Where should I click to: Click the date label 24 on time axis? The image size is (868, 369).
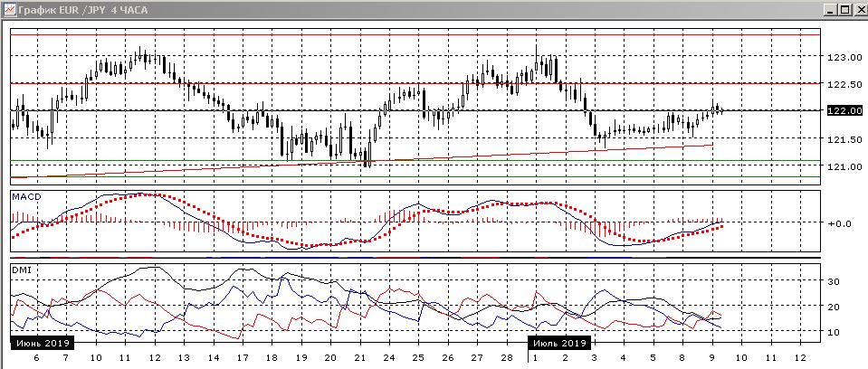click(x=388, y=358)
